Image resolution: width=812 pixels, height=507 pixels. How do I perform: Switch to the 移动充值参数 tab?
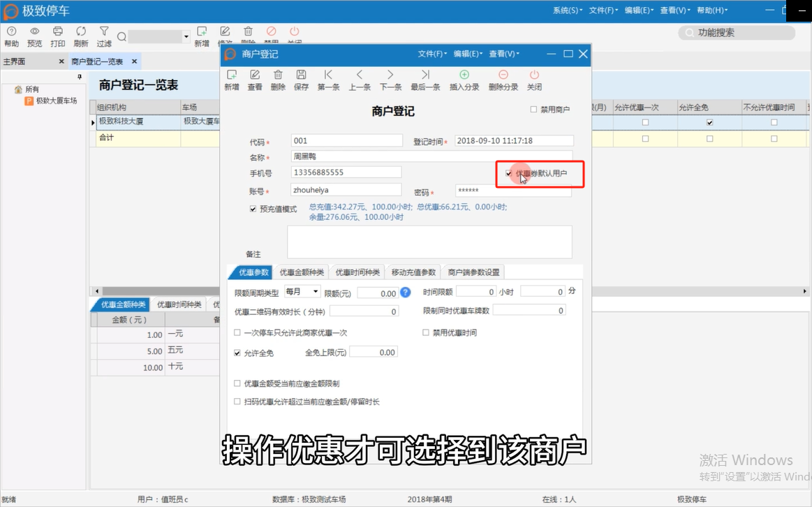tap(413, 272)
